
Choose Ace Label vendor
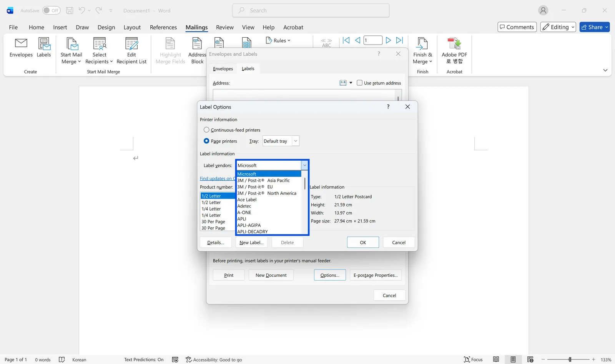pyautogui.click(x=247, y=200)
